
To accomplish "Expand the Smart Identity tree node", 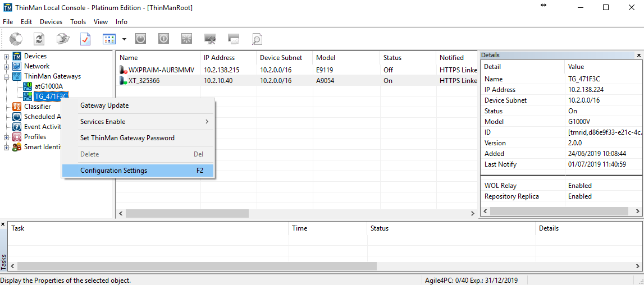I will (6, 148).
